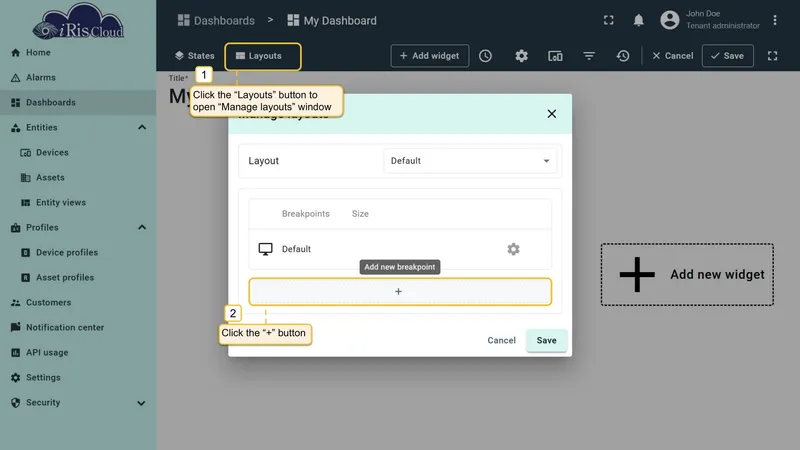Click the plus button to add breakpoint
The height and width of the screenshot is (450, 800).
click(400, 291)
